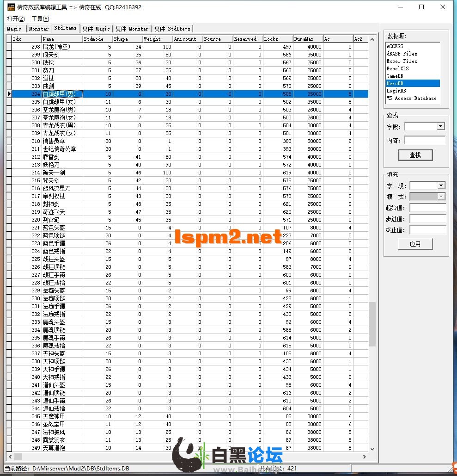The image size is (457, 476).
Task: Click the 起始值 input field
Action: 427,208
